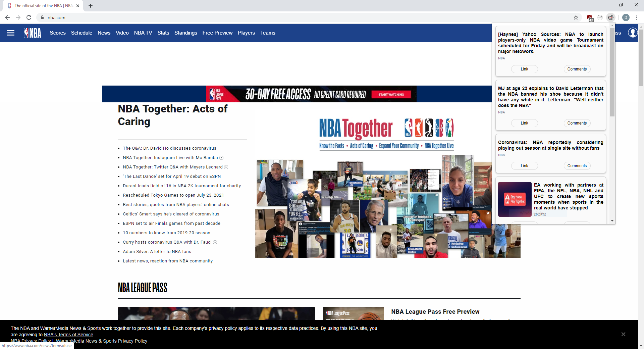Click Link button under MJ Letterman post
This screenshot has width=644, height=349.
[524, 123]
